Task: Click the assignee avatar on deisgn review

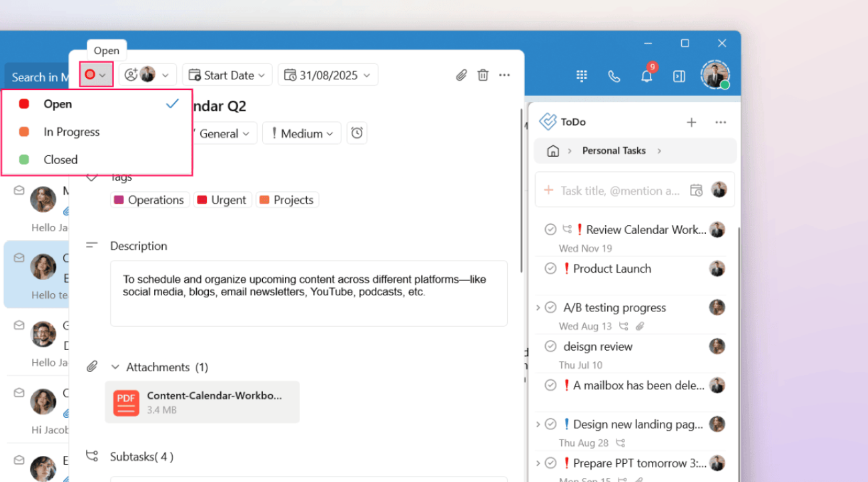Action: 717,347
